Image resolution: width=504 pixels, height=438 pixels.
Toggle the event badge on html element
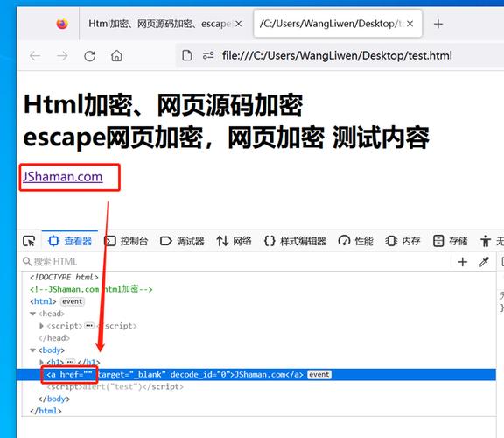(x=73, y=301)
